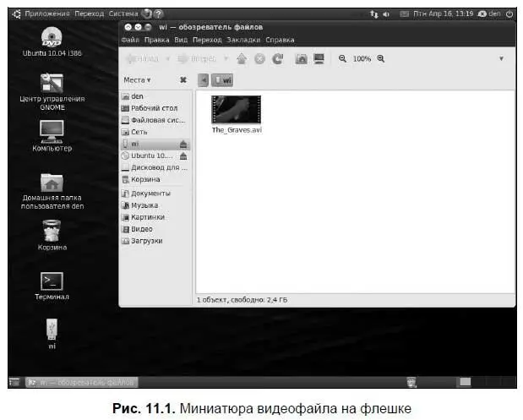Open the Терминал desktop icon

click(x=52, y=282)
